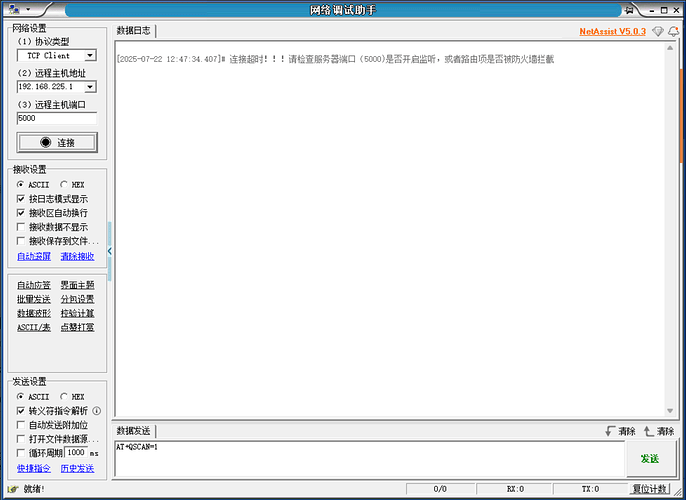The width and height of the screenshot is (686, 500).
Task: Select HEX in 接收设置
Action: point(72,185)
